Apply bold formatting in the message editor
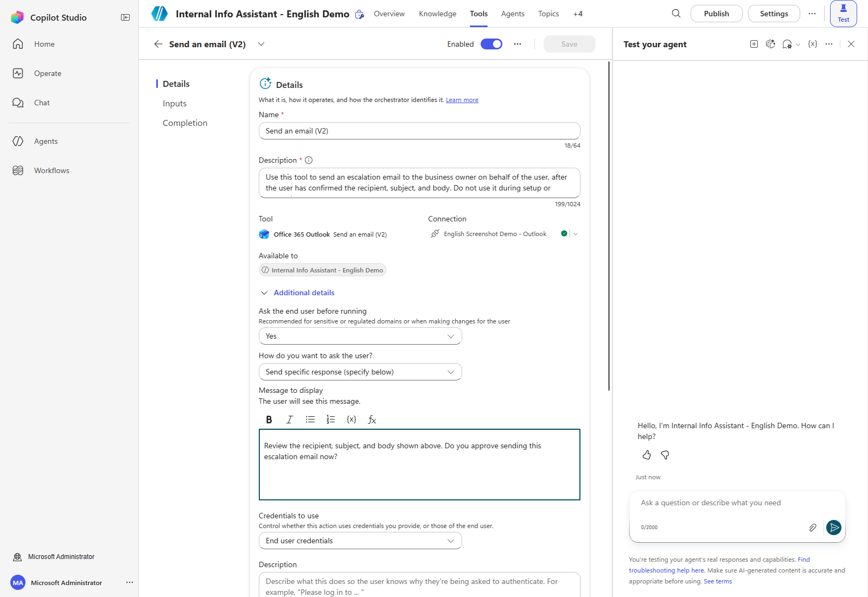 click(x=269, y=420)
